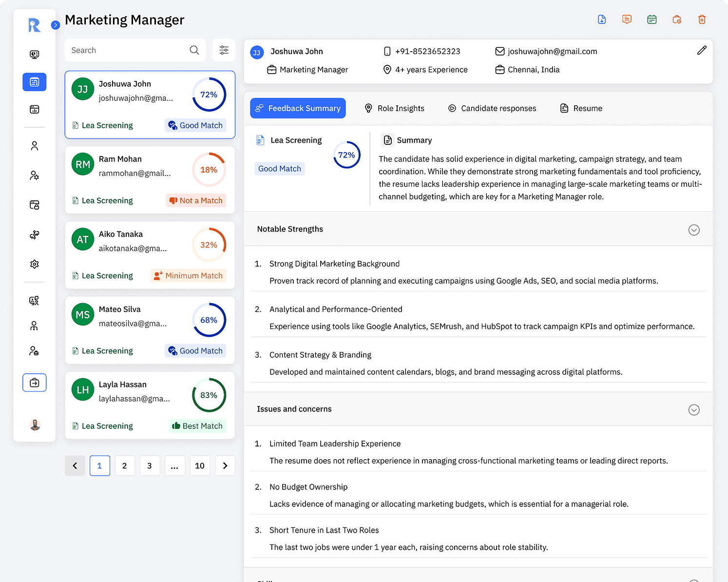The width and height of the screenshot is (728, 582).
Task: Collapse the sidebar using the blue arrow
Action: pos(55,25)
